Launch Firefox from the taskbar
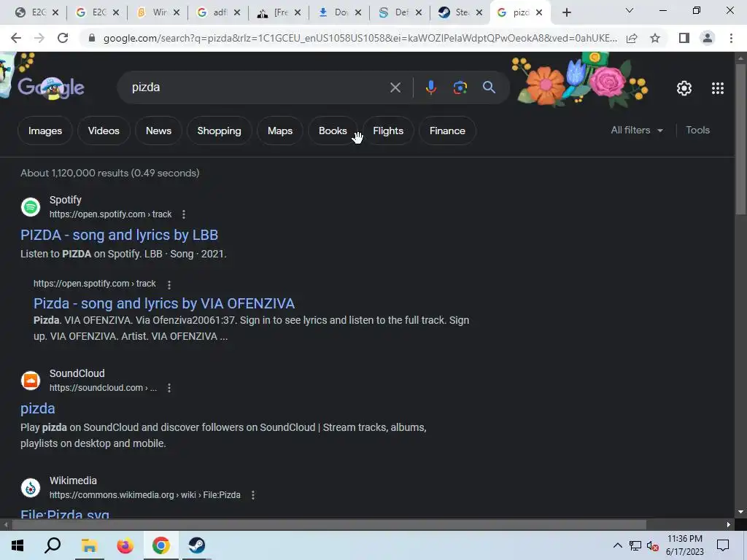The height and width of the screenshot is (560, 747). click(x=125, y=545)
